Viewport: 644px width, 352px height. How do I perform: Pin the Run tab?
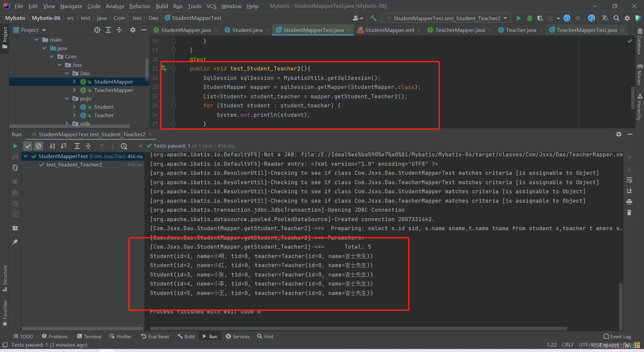point(15,242)
